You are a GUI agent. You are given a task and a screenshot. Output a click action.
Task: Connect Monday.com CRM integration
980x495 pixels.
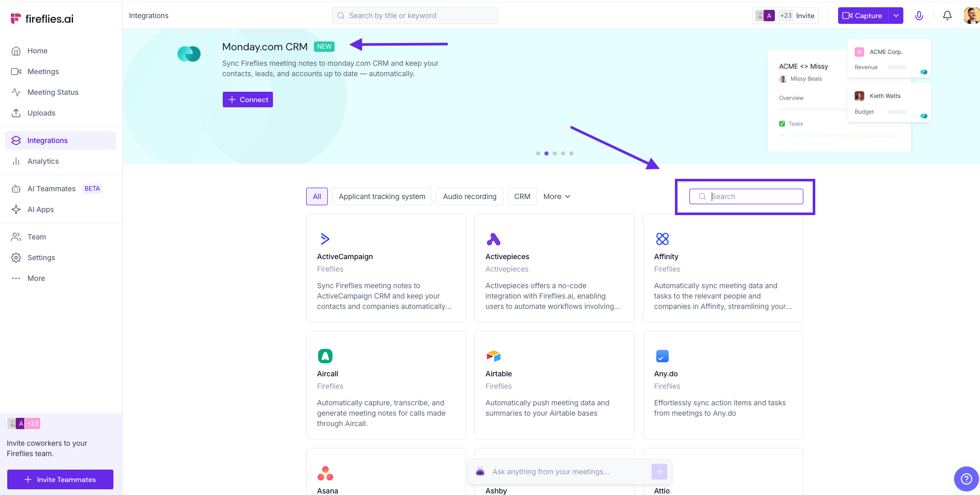click(248, 100)
